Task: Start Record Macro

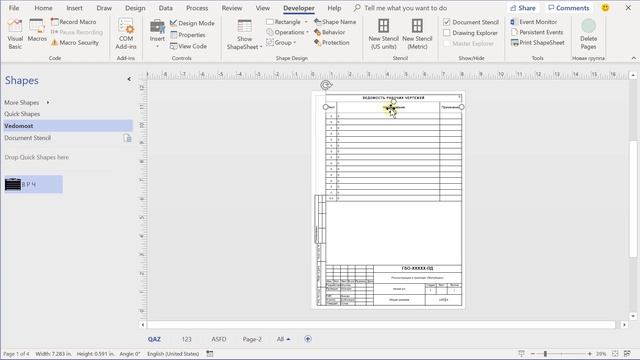Action: 73,22
